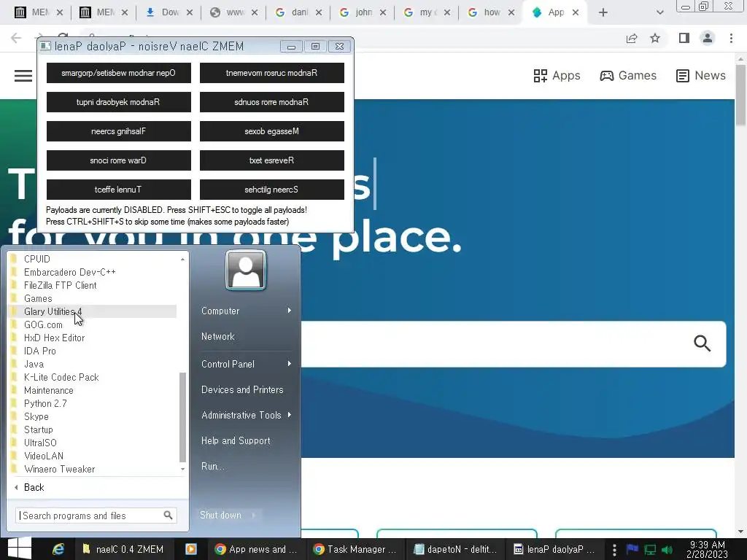Open Help and Support
747x560 pixels.
(x=236, y=440)
